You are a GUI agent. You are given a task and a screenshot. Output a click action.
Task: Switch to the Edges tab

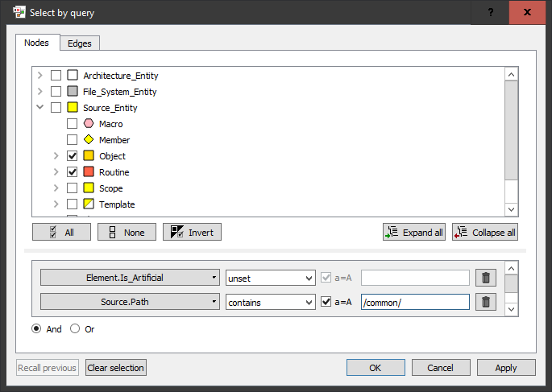[80, 43]
